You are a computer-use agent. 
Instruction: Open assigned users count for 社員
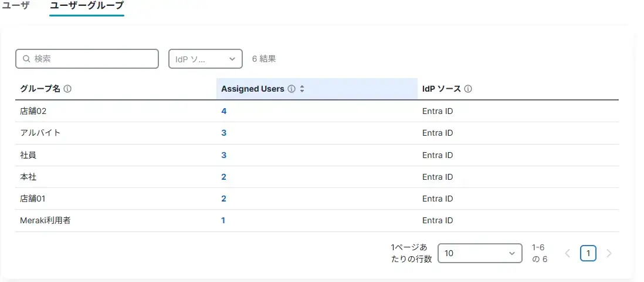(223, 155)
